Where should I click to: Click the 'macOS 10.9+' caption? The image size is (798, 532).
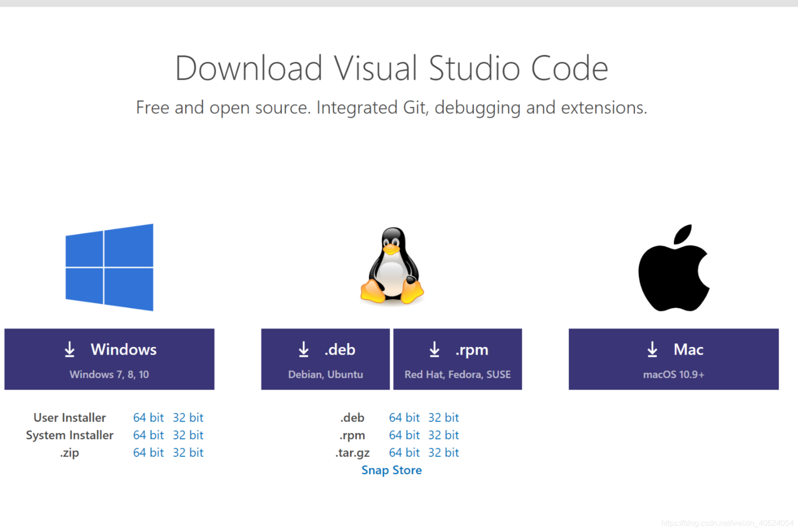[x=674, y=374]
